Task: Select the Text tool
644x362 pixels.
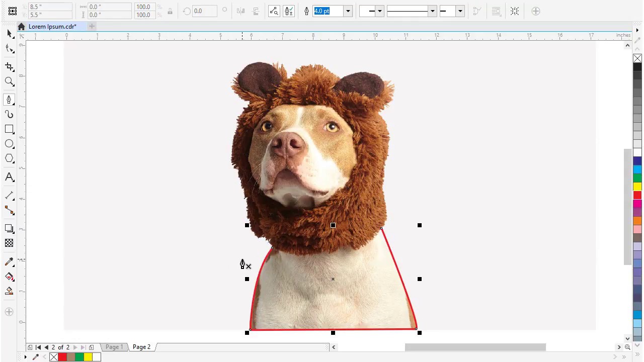Action: tap(9, 177)
